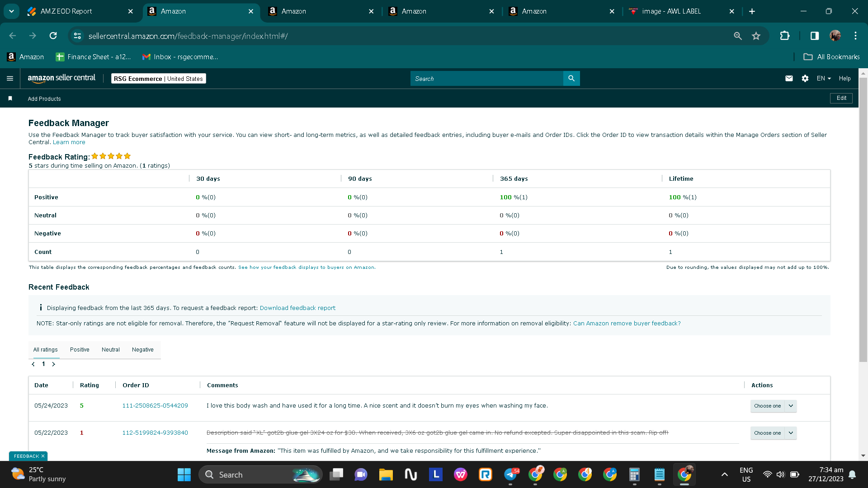The height and width of the screenshot is (488, 868).
Task: Click the Download feedback report link
Action: 297,308
